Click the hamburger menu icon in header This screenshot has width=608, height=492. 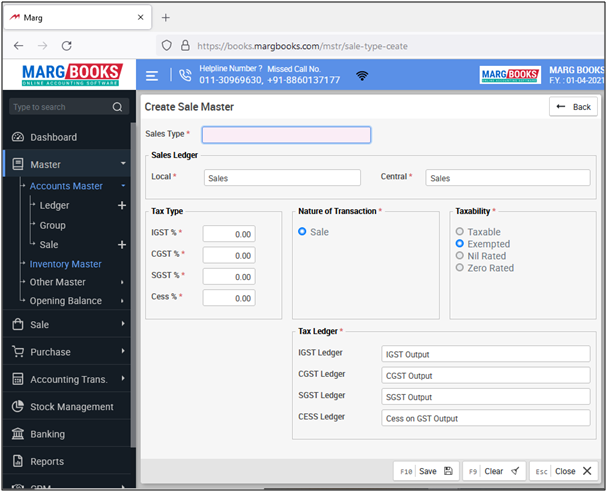[152, 76]
